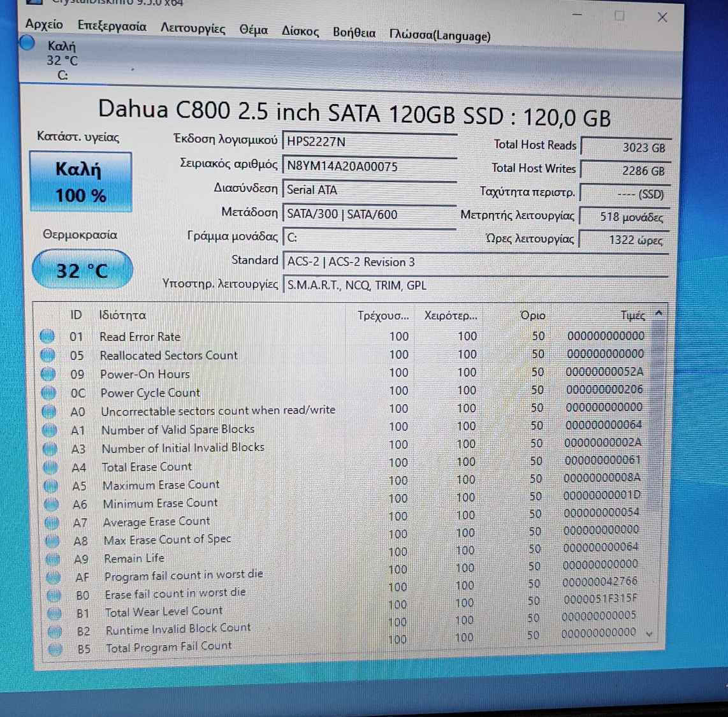Click the power-on count value 518 μονάδες
The width and height of the screenshot is (728, 717).
click(x=625, y=217)
